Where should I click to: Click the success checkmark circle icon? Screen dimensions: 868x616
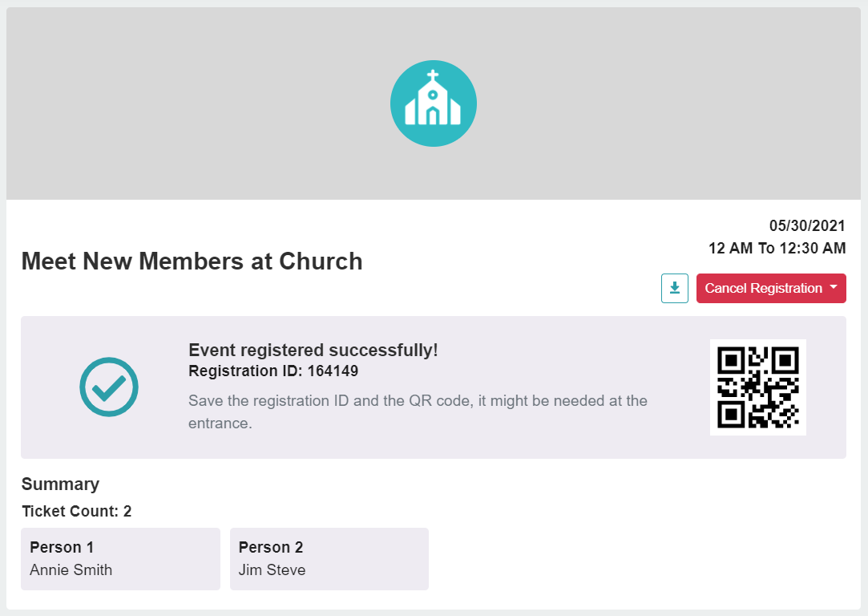pos(109,387)
